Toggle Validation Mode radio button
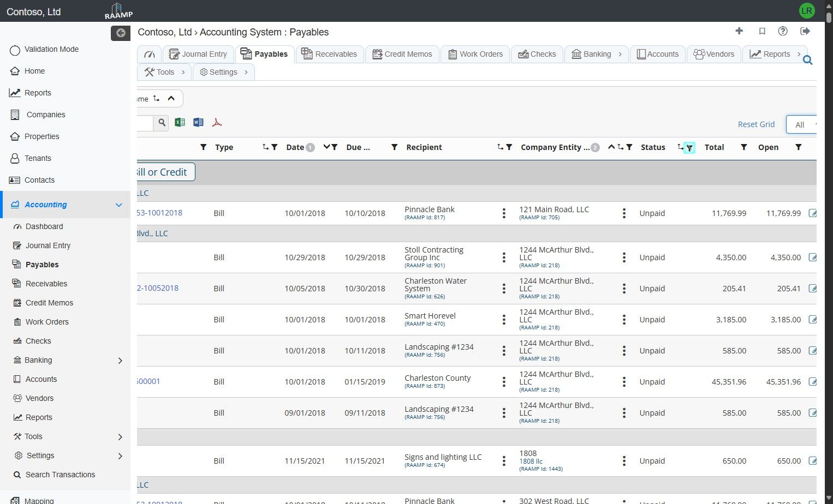This screenshot has width=833, height=504. (15, 50)
